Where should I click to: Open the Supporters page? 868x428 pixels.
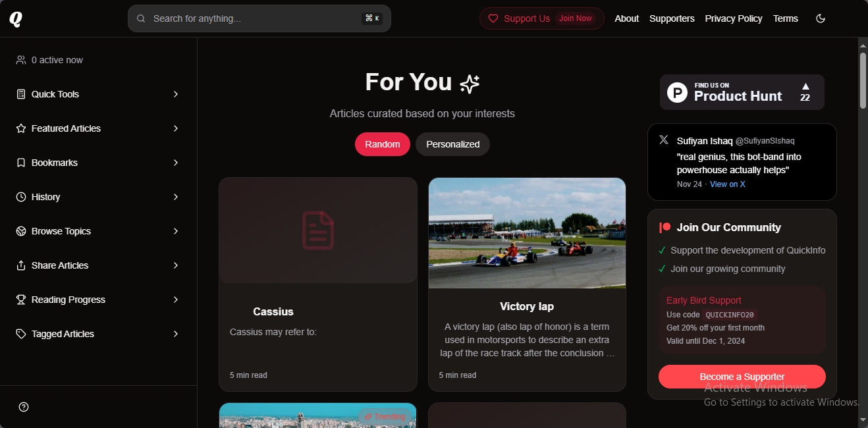[x=672, y=18]
